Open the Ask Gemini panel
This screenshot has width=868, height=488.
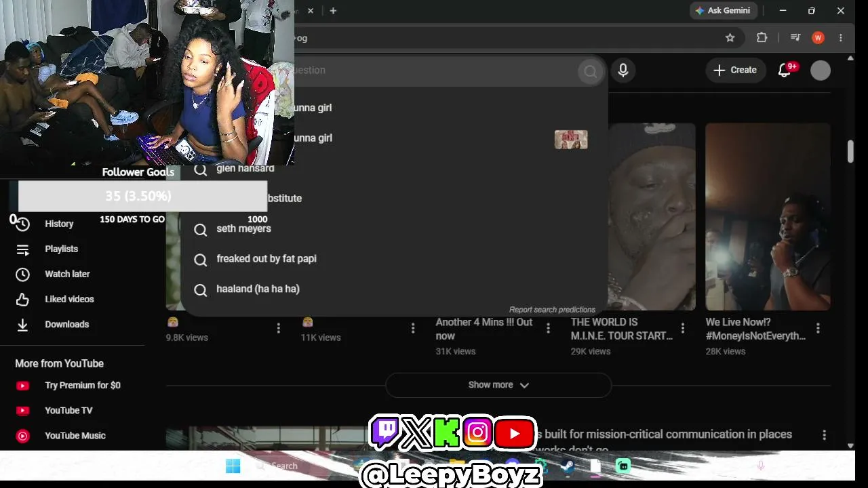pyautogui.click(x=722, y=11)
